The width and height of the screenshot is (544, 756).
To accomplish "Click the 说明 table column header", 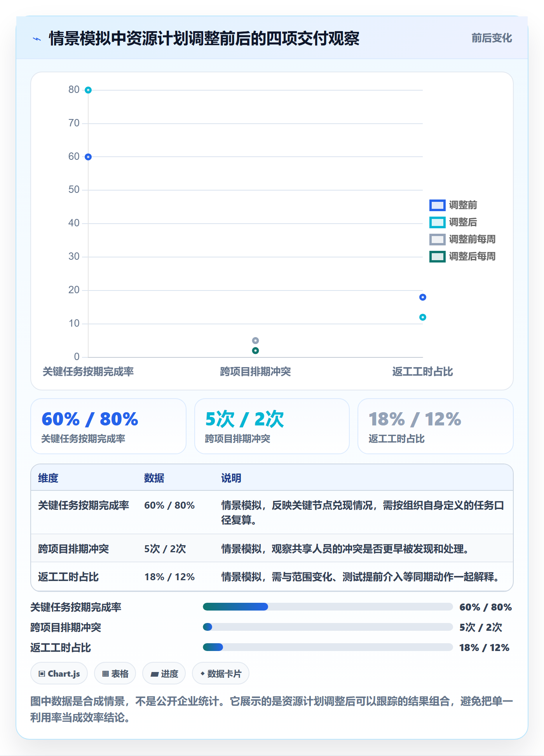I will point(231,478).
